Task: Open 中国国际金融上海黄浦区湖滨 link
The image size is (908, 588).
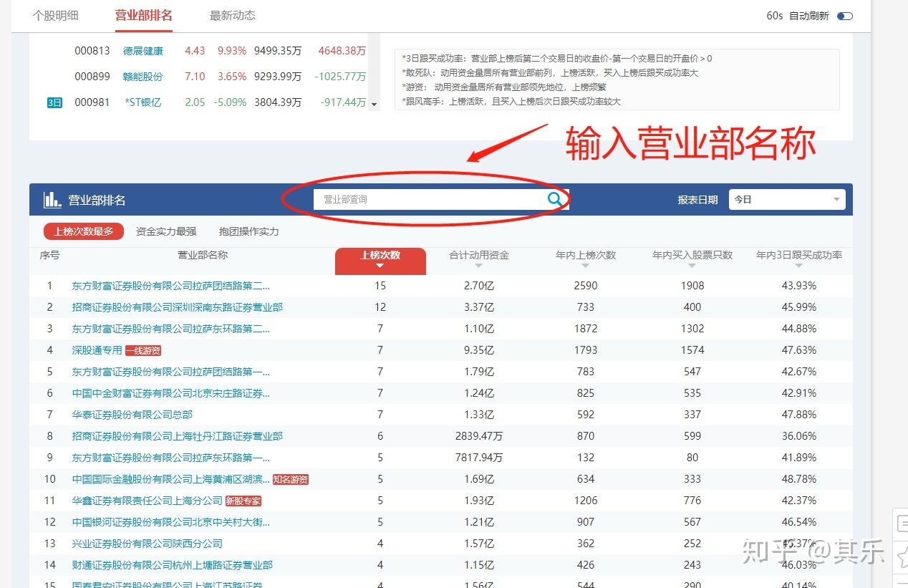Action: 171,479
